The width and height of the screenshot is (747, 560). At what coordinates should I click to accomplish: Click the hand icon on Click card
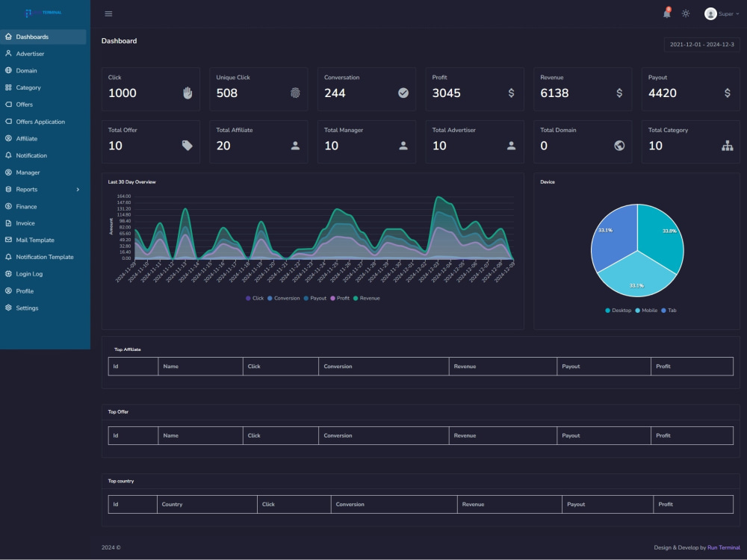point(187,93)
